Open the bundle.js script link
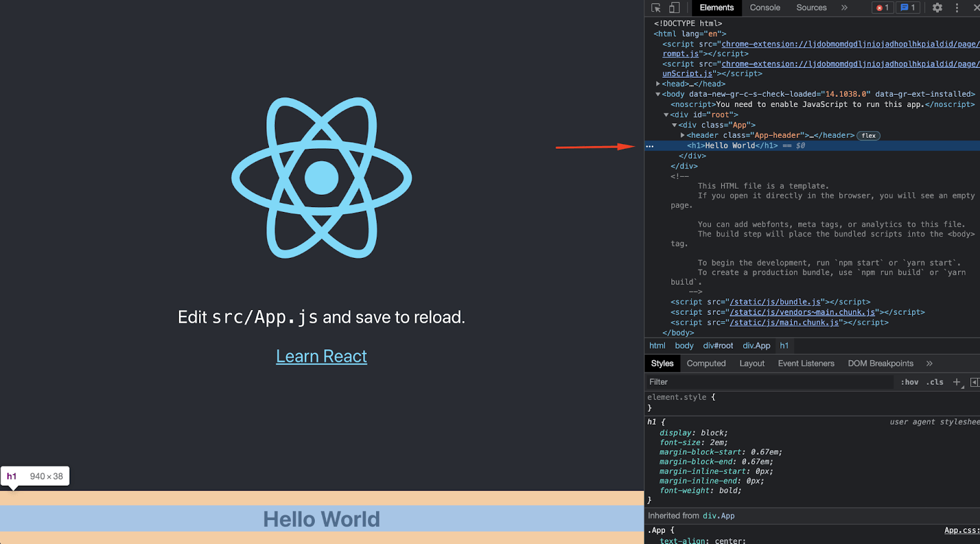Screen dimensions: 980x544 click(x=775, y=302)
